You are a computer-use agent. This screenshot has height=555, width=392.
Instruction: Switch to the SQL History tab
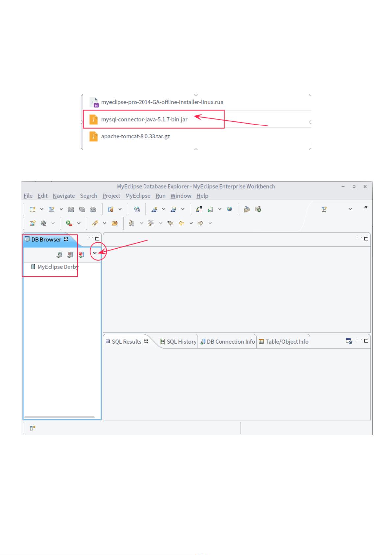click(x=178, y=342)
